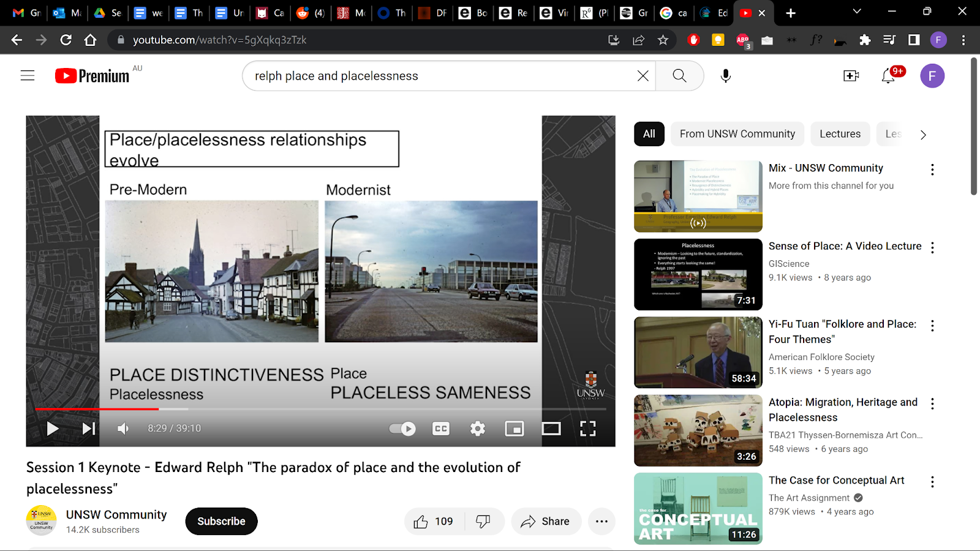980x551 pixels.
Task: Select the Lectures chip
Action: 840,134
